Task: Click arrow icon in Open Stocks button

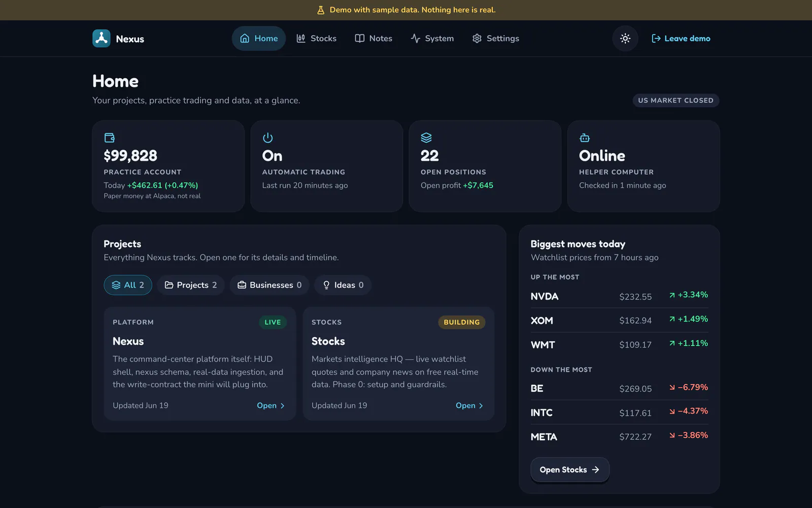Action: point(596,470)
